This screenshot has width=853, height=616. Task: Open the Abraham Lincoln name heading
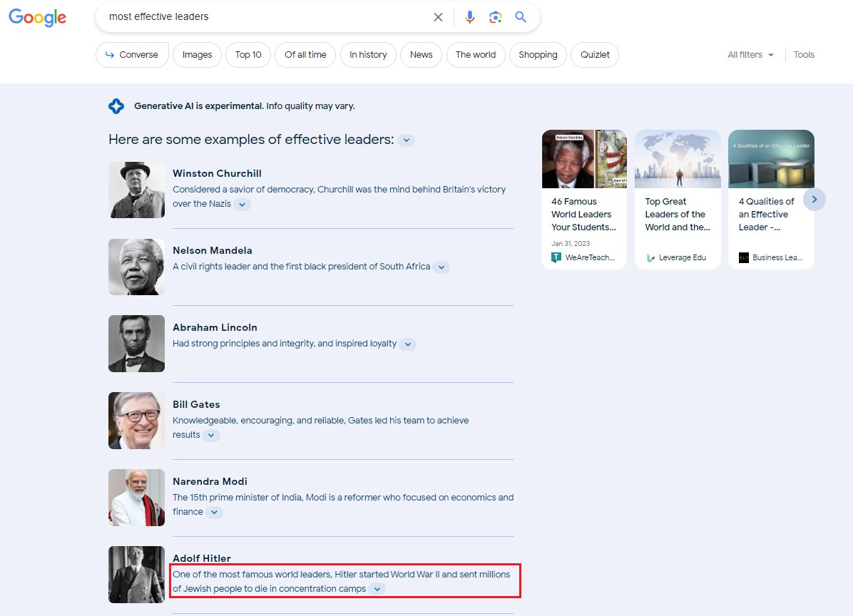(215, 327)
